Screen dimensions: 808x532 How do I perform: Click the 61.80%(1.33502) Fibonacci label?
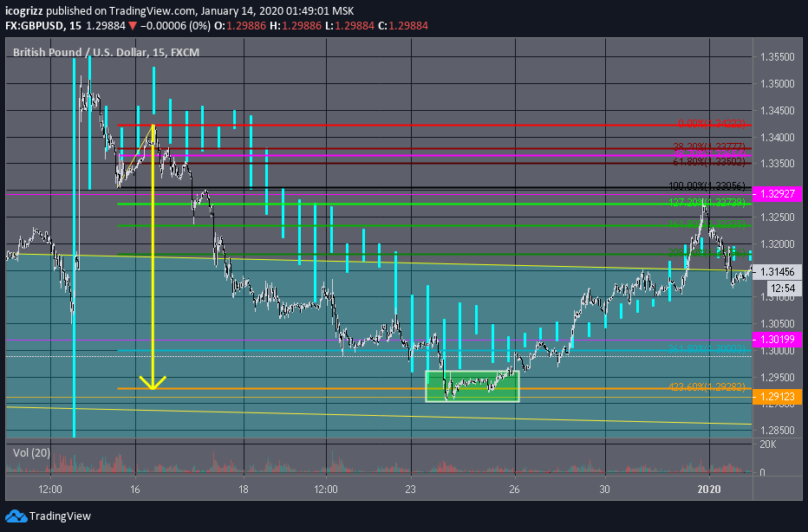709,162
